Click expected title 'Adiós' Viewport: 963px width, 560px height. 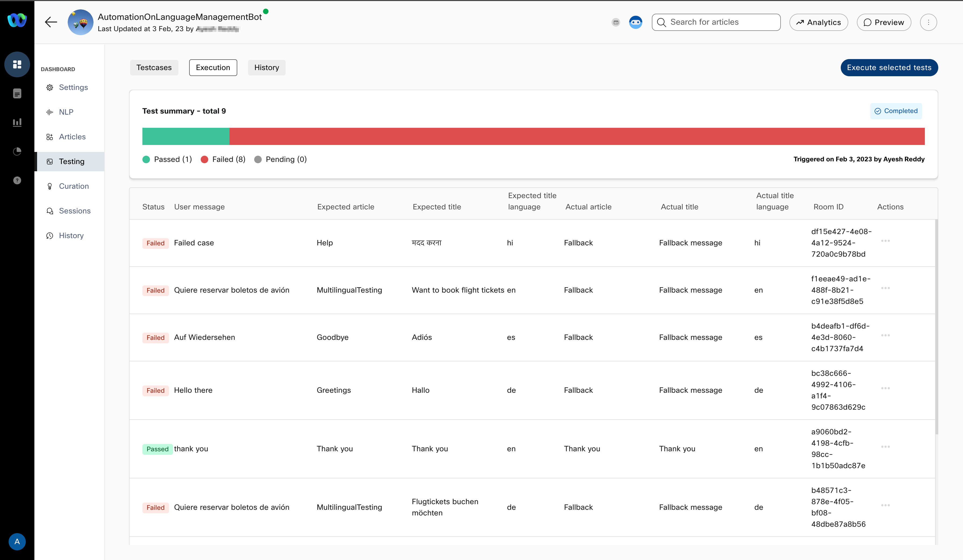[x=422, y=337]
